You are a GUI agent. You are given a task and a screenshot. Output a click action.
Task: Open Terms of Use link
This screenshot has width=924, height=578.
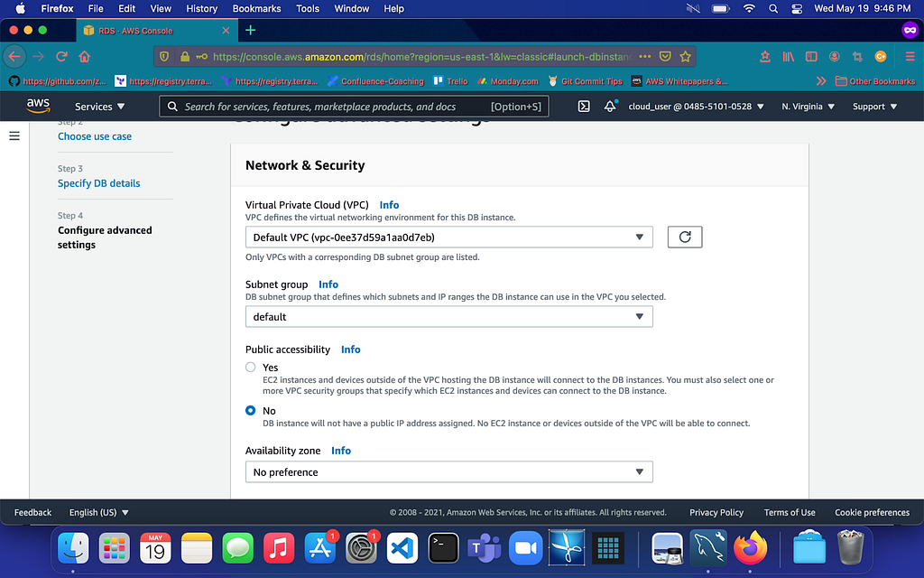click(790, 513)
